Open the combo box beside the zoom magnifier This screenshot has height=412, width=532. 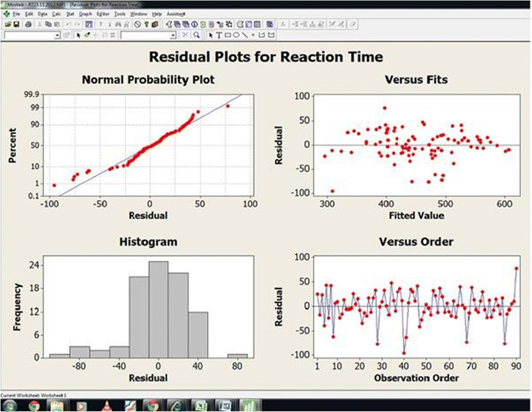tap(148, 35)
